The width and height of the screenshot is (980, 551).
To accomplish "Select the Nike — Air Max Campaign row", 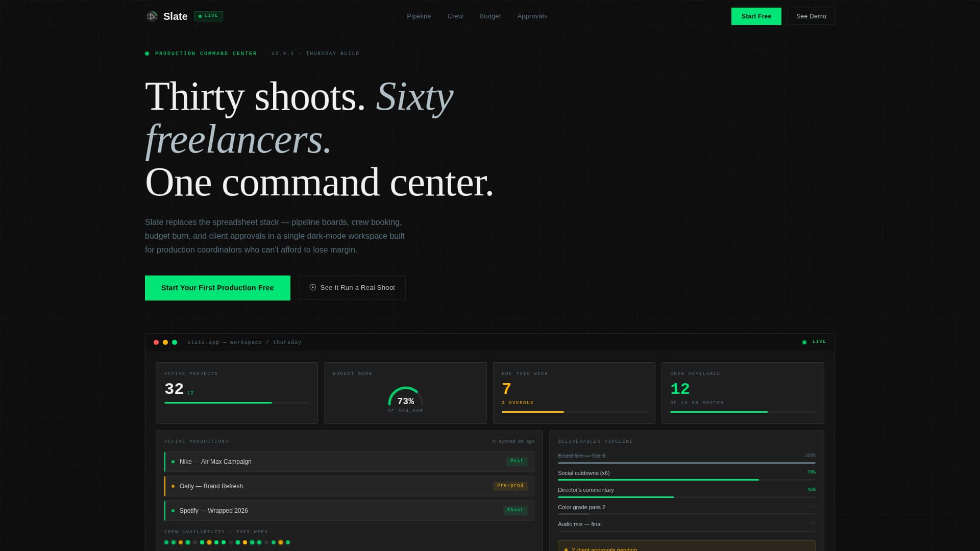I will pos(349,462).
